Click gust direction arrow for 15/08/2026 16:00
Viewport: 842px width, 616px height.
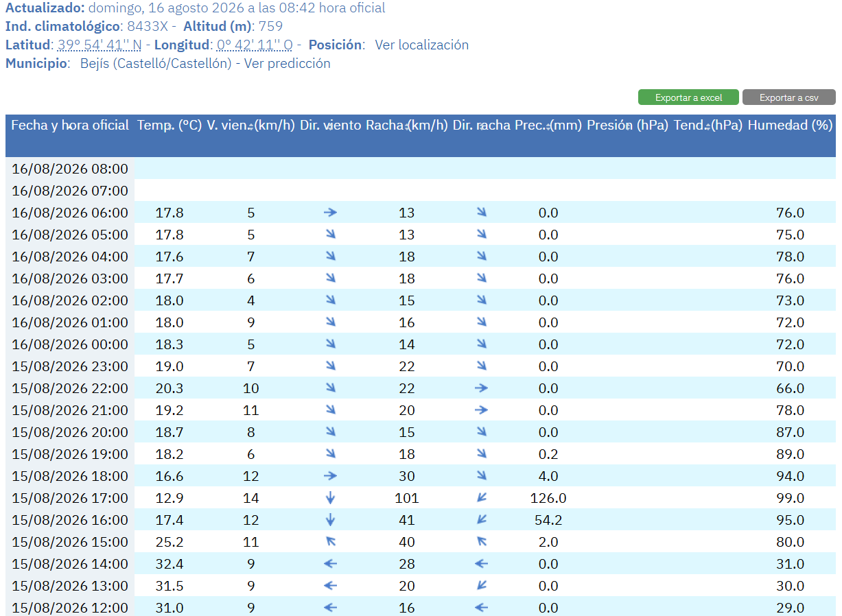click(x=481, y=520)
